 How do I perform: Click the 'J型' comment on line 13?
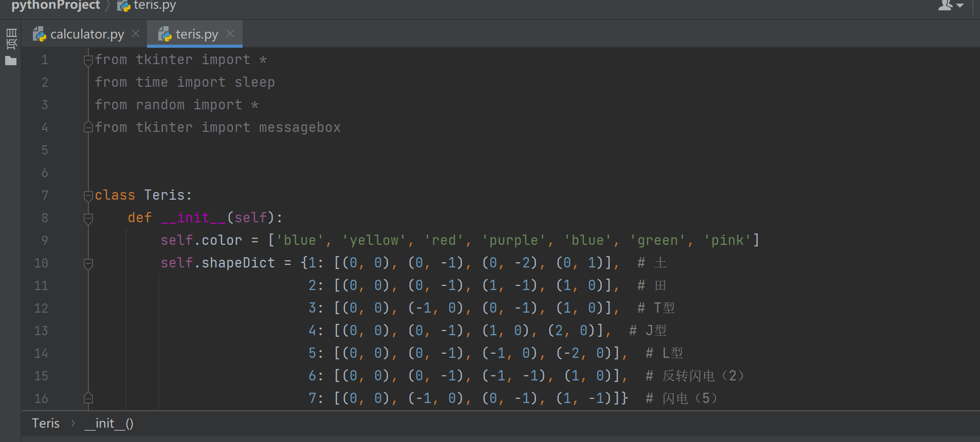click(x=648, y=331)
